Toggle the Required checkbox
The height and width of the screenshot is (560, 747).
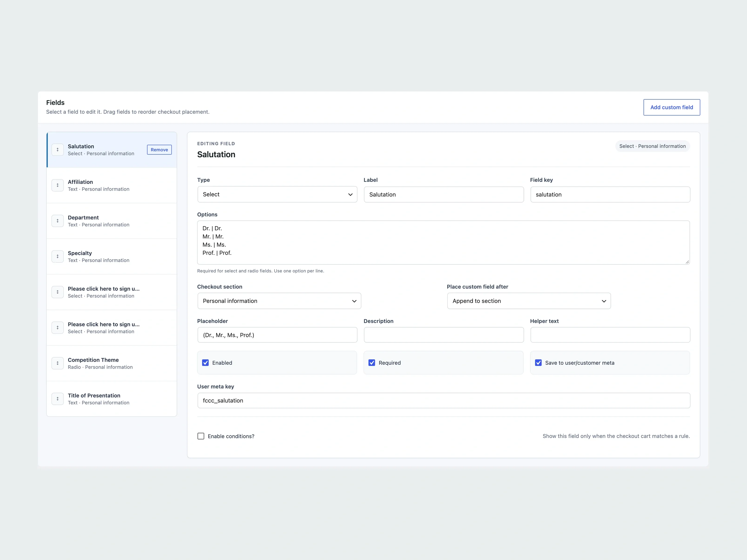372,363
